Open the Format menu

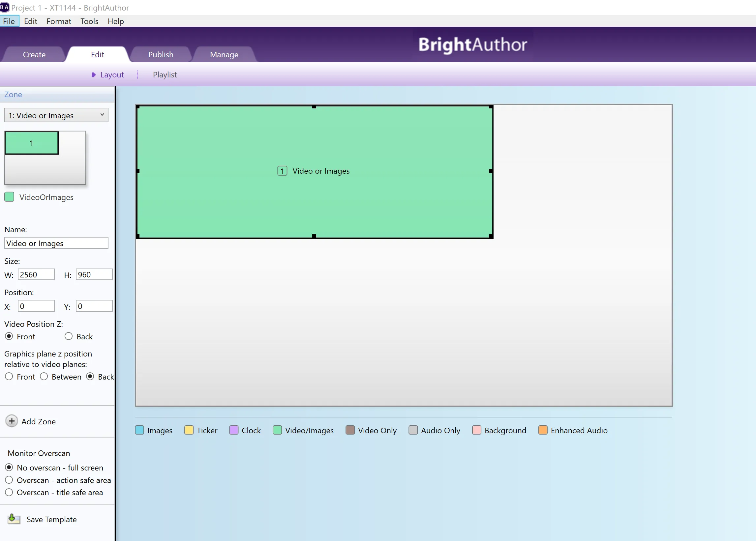59,21
